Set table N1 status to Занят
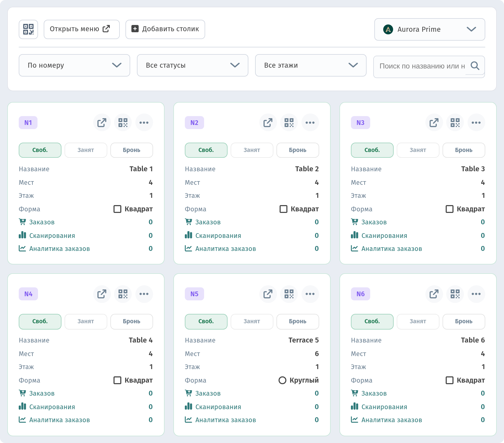 86,150
